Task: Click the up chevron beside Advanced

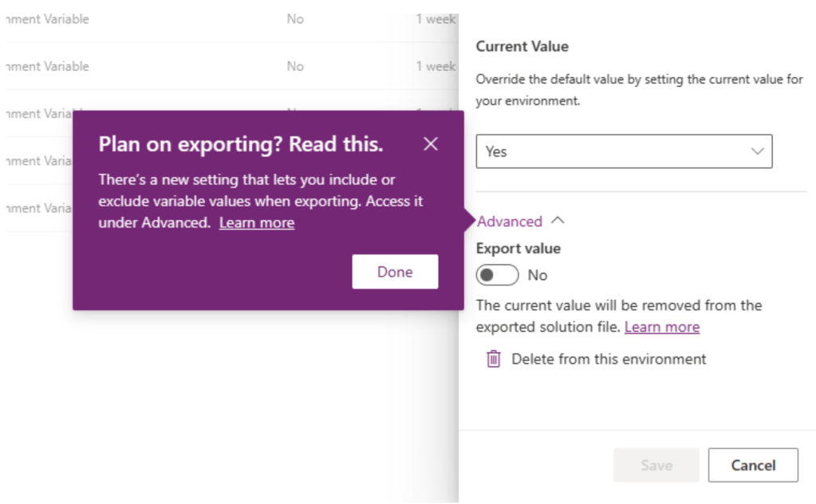Action: [x=558, y=221]
